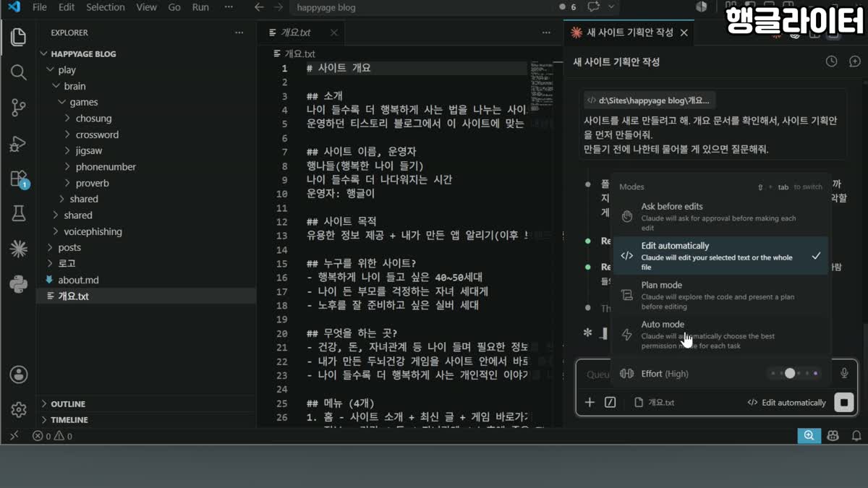The height and width of the screenshot is (488, 868).
Task: Open the Go menu
Action: tap(174, 7)
